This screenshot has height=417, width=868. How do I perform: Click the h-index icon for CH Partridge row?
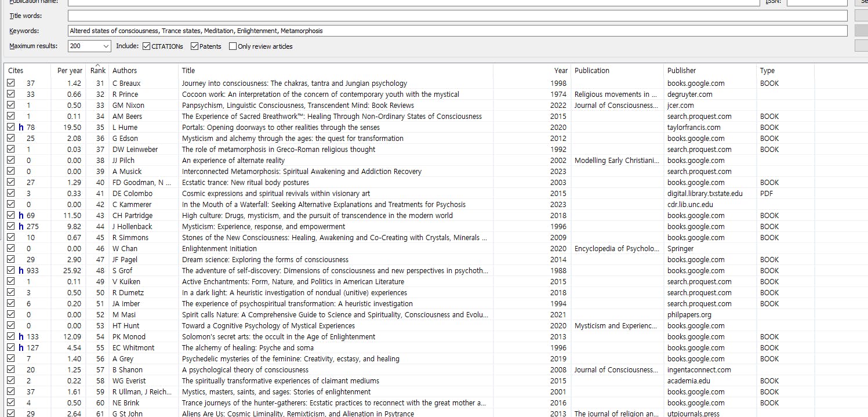[21, 216]
